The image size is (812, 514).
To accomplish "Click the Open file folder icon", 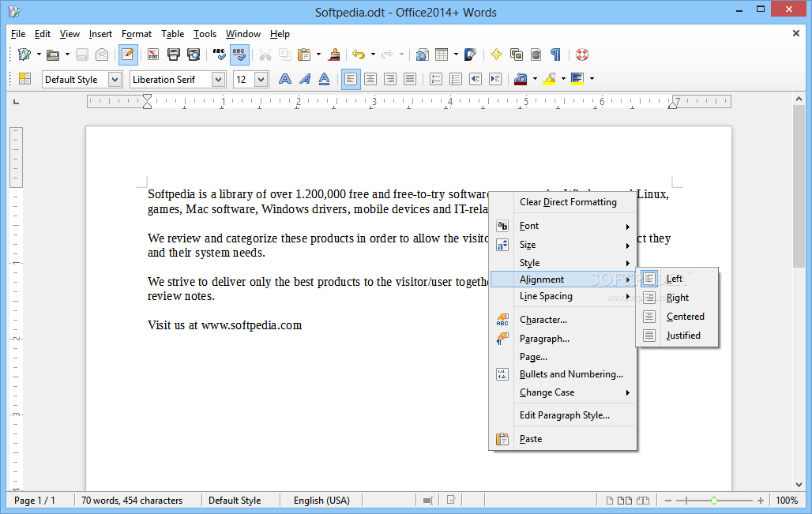I will pos(52,54).
